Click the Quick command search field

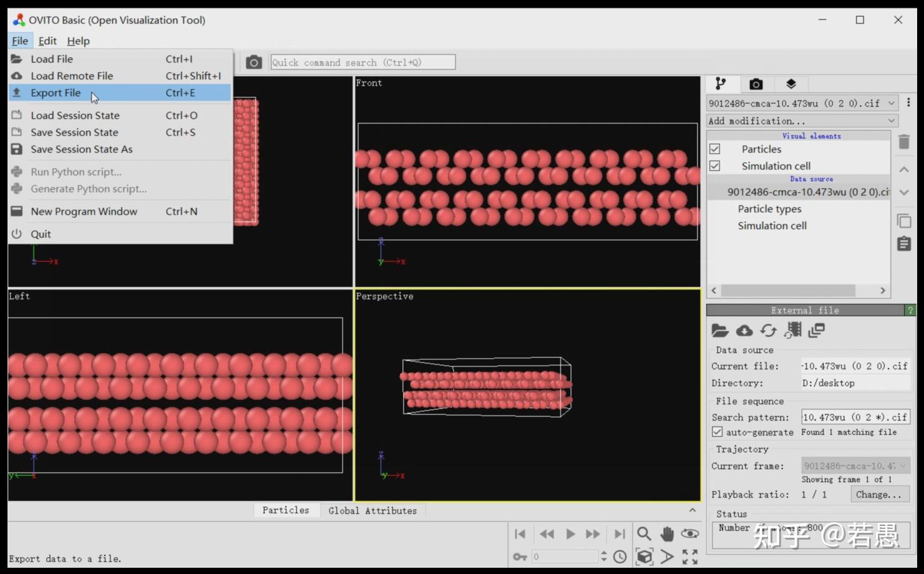pos(362,62)
